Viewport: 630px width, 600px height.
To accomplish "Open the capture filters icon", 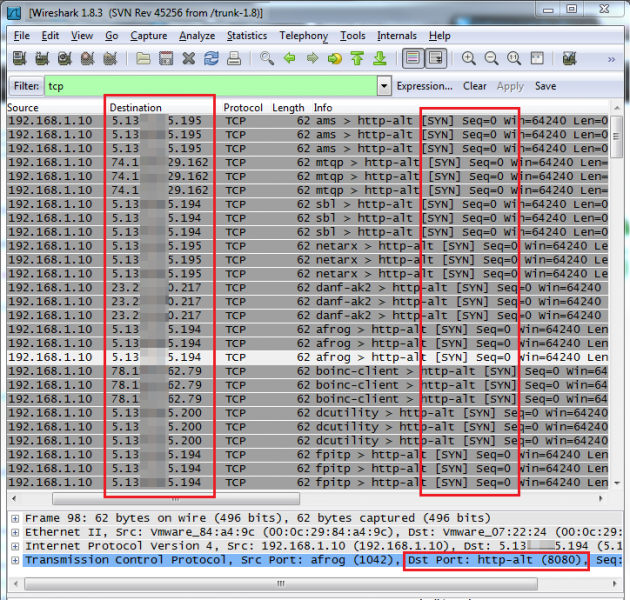I will (x=569, y=59).
